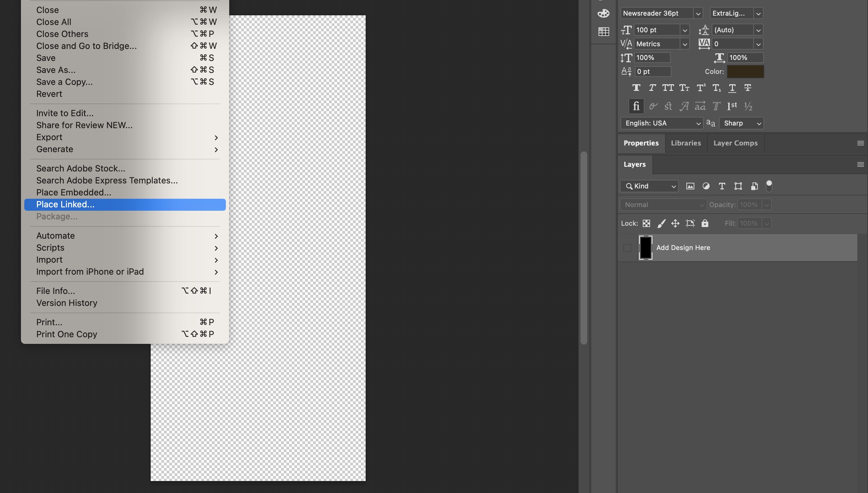868x493 pixels.
Task: Toggle Lock transparent pixels
Action: (647, 223)
